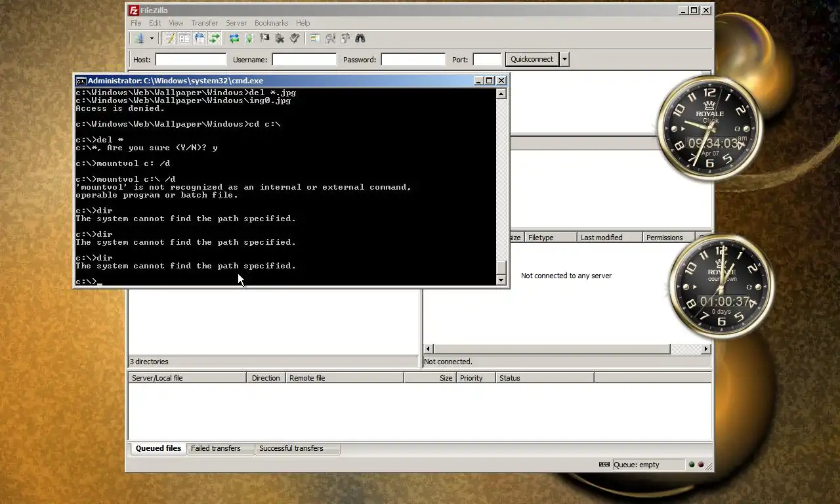This screenshot has width=840, height=504.
Task: Click the 'Queue: empty' status text
Action: click(637, 465)
